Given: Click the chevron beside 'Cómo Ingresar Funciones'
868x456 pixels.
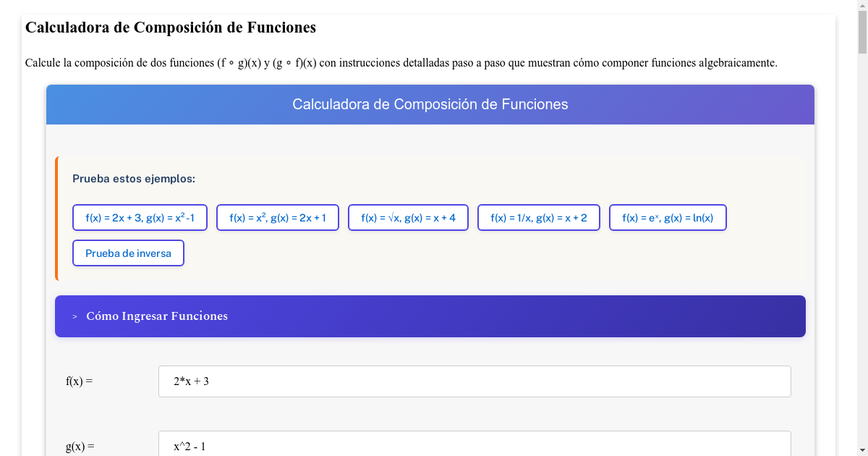Looking at the screenshot, I should pos(73,316).
